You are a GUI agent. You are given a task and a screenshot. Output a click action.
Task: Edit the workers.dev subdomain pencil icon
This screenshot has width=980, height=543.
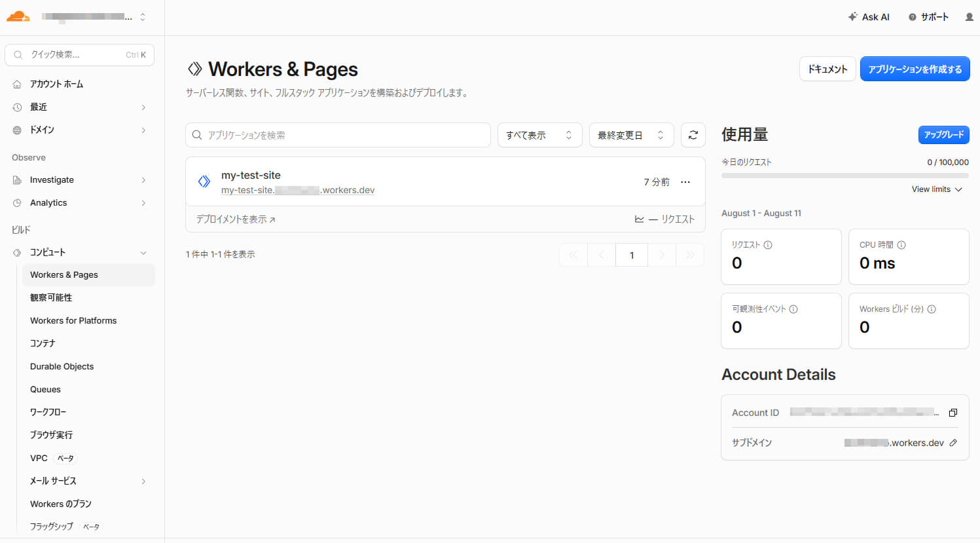pos(953,443)
